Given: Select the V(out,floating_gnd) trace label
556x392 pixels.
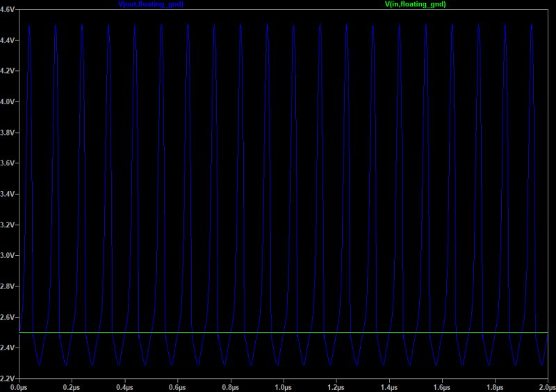Looking at the screenshot, I should (151, 4).
